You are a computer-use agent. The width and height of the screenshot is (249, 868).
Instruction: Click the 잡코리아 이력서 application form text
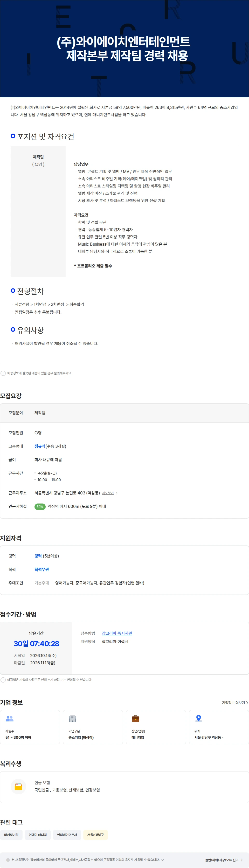[115, 642]
